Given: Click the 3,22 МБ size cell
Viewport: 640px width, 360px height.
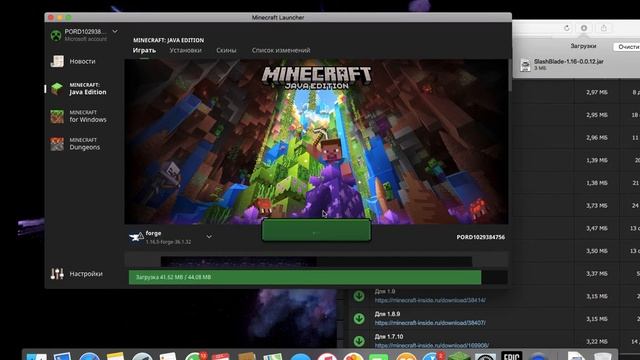Looking at the screenshot, I should click(597, 342).
